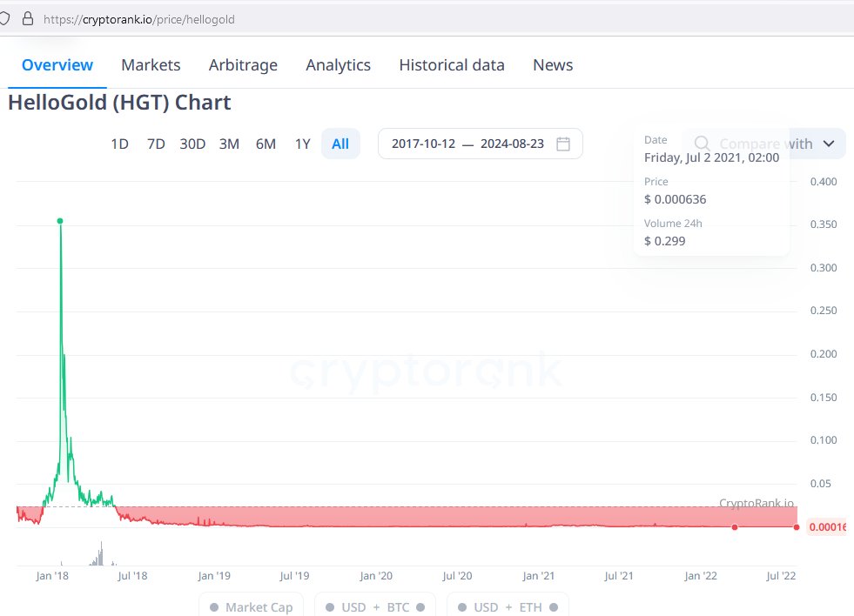The width and height of the screenshot is (854, 616).
Task: Select the 1Y time range
Action: (302, 144)
